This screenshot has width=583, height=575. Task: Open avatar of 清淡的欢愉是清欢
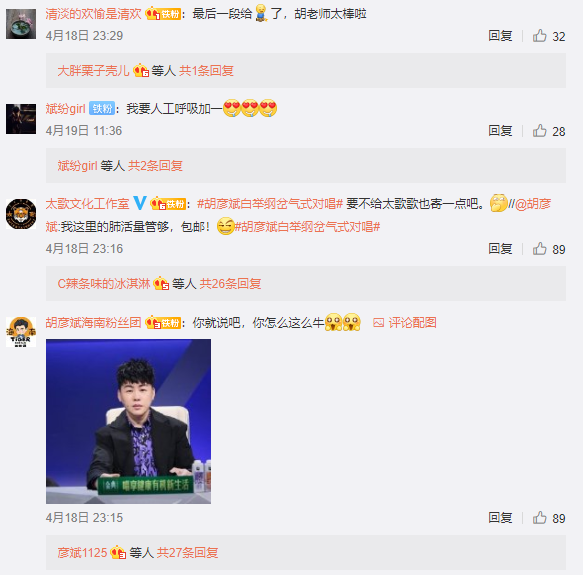pyautogui.click(x=21, y=24)
